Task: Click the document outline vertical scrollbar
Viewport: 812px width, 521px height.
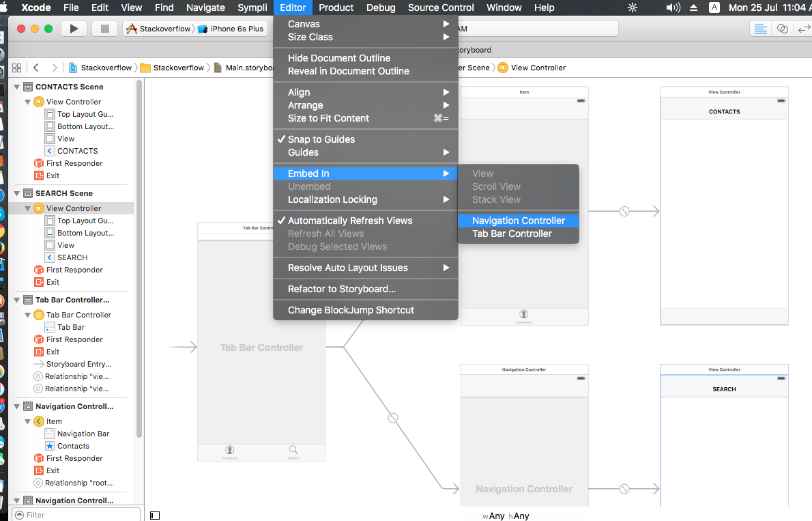Action: (139, 259)
